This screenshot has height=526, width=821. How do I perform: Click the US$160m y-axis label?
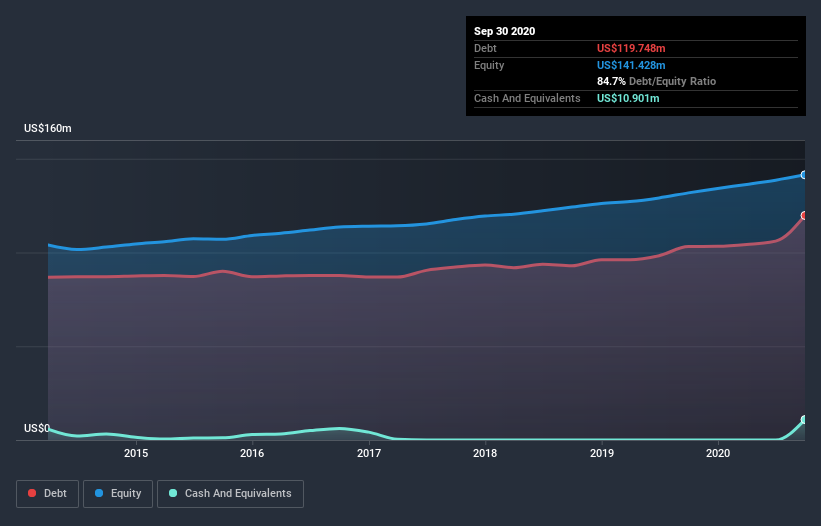[48, 128]
